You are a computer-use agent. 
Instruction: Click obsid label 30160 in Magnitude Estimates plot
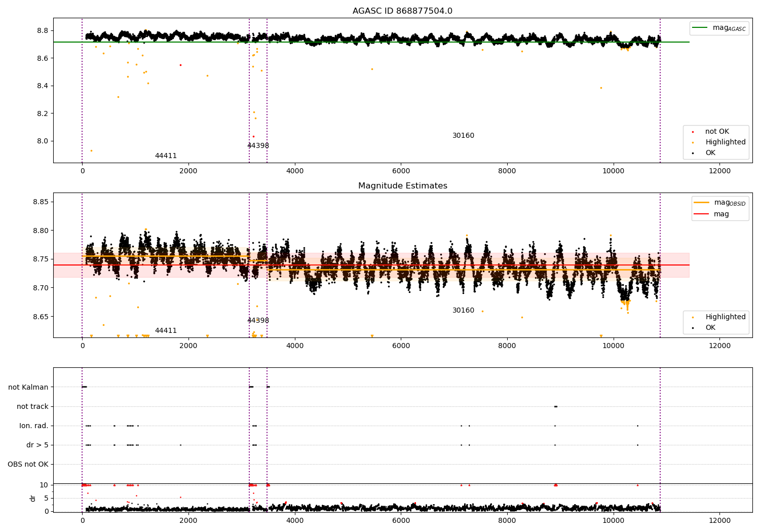pos(463,311)
